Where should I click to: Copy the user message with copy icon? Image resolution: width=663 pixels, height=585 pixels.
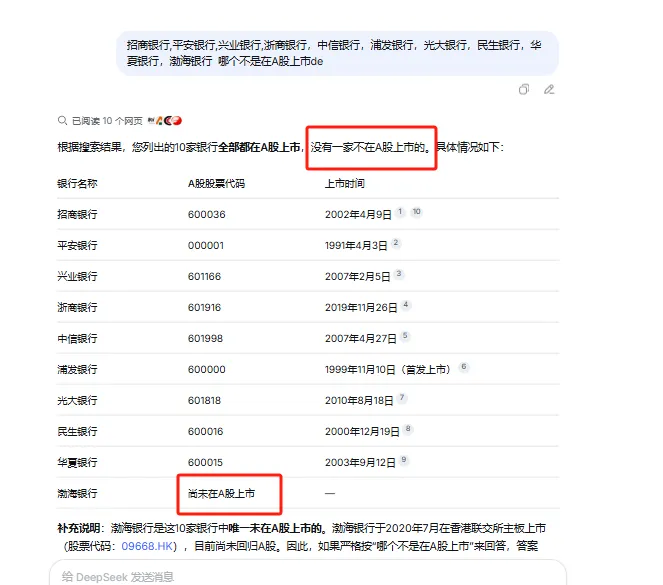[523, 90]
